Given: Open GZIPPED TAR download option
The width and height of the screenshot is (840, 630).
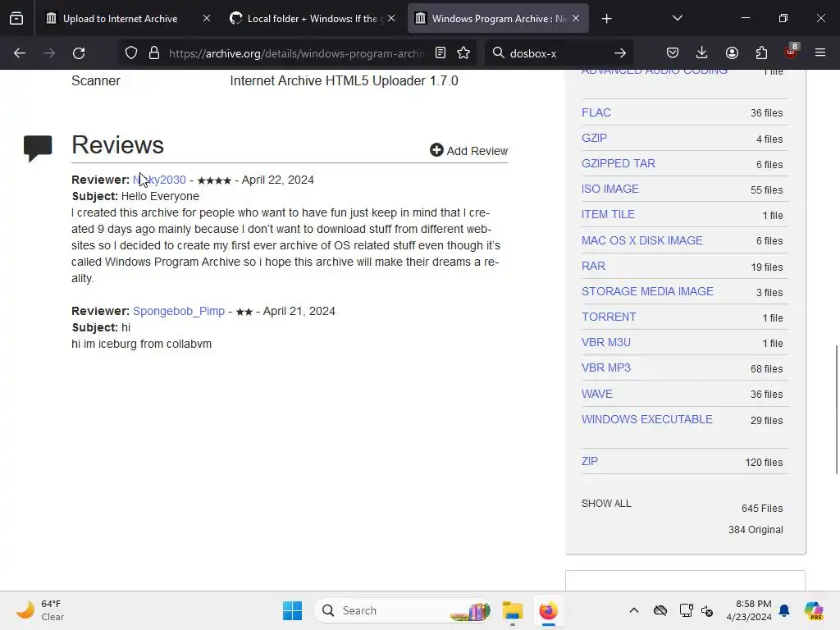Looking at the screenshot, I should [x=619, y=163].
